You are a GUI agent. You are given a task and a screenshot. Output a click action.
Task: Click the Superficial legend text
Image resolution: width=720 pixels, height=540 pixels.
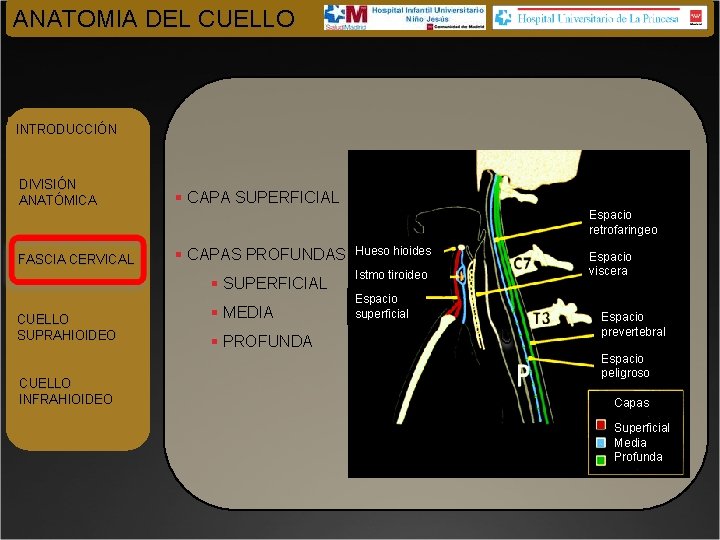641,428
